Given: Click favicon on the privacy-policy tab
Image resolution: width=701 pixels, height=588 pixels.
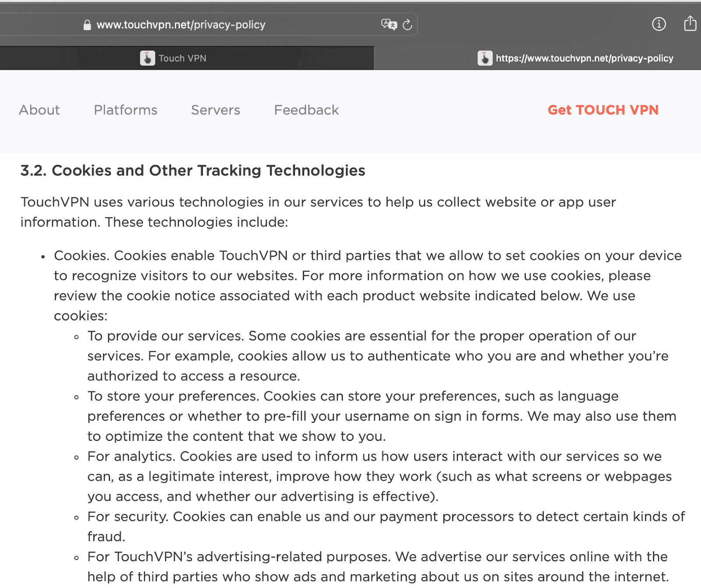Looking at the screenshot, I should point(485,58).
